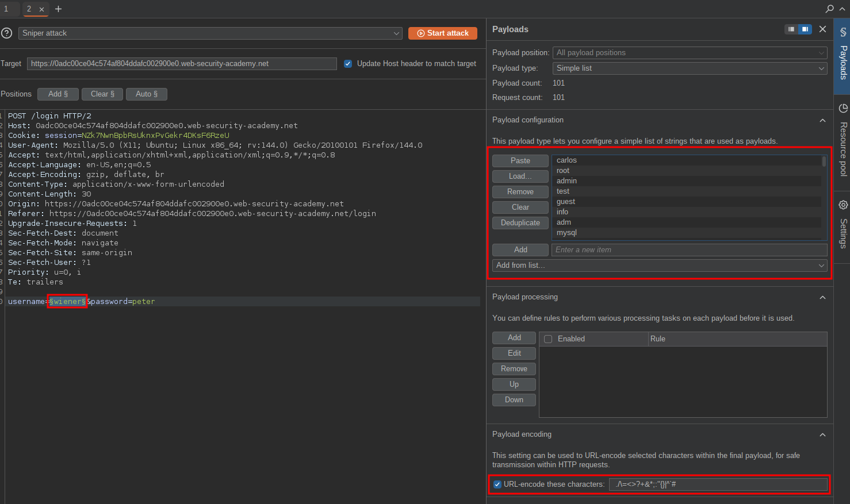Select the Payloads side panel tab
This screenshot has height=504, width=850.
coord(843,55)
